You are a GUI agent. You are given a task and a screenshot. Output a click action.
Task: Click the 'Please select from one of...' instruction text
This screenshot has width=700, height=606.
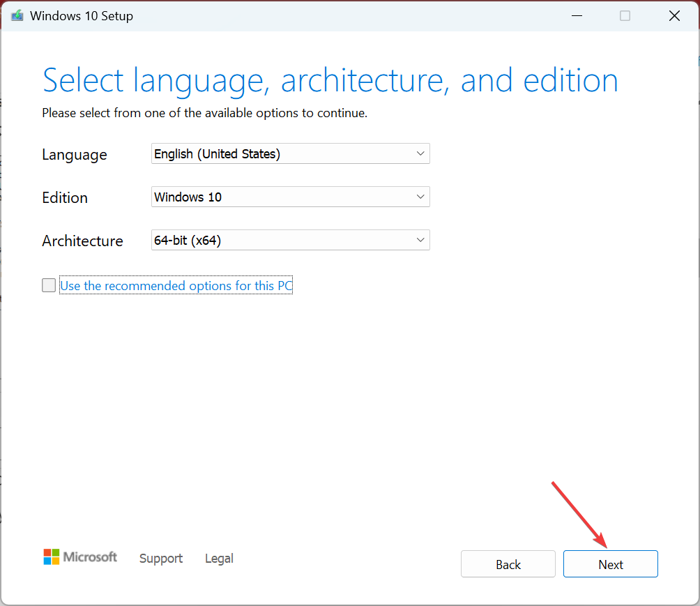(204, 113)
